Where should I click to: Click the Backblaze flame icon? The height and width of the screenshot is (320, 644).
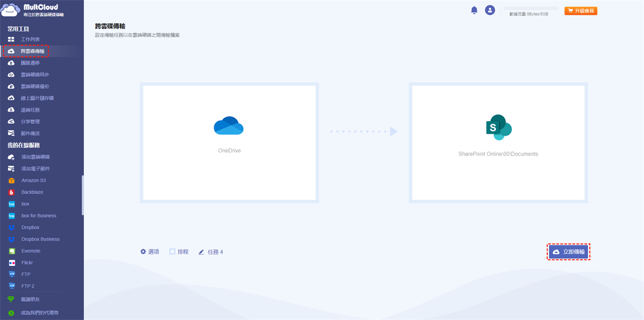coord(11,192)
